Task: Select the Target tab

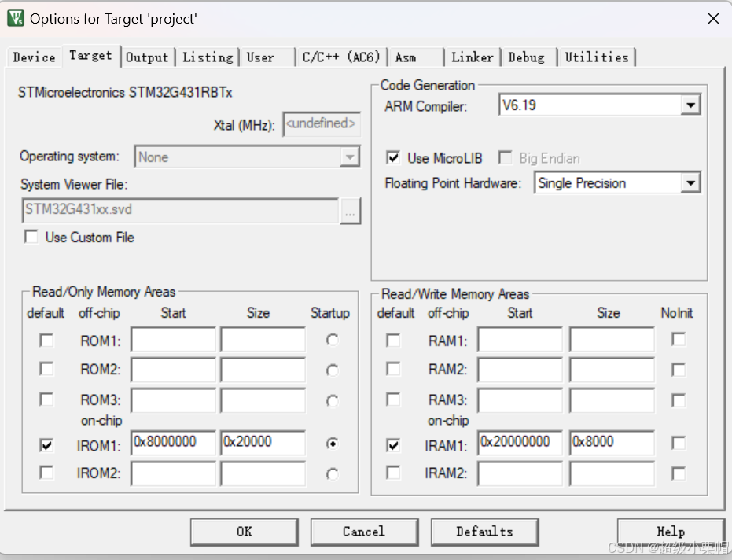Action: (91, 56)
